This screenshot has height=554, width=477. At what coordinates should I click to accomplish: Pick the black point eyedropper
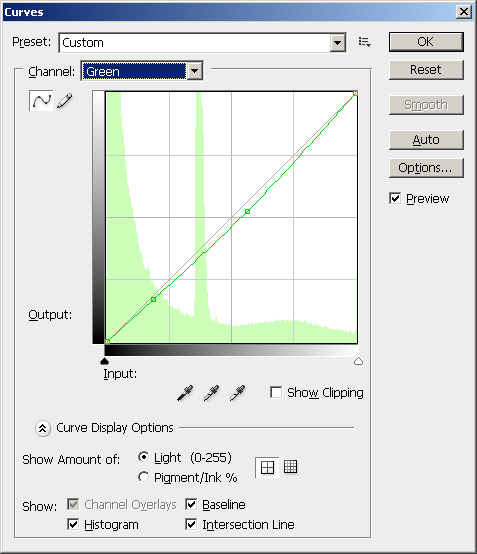tap(185, 393)
